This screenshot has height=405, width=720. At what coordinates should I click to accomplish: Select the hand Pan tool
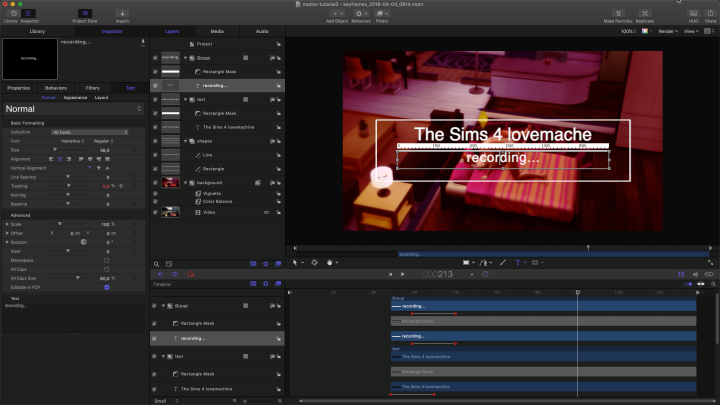[x=329, y=263]
